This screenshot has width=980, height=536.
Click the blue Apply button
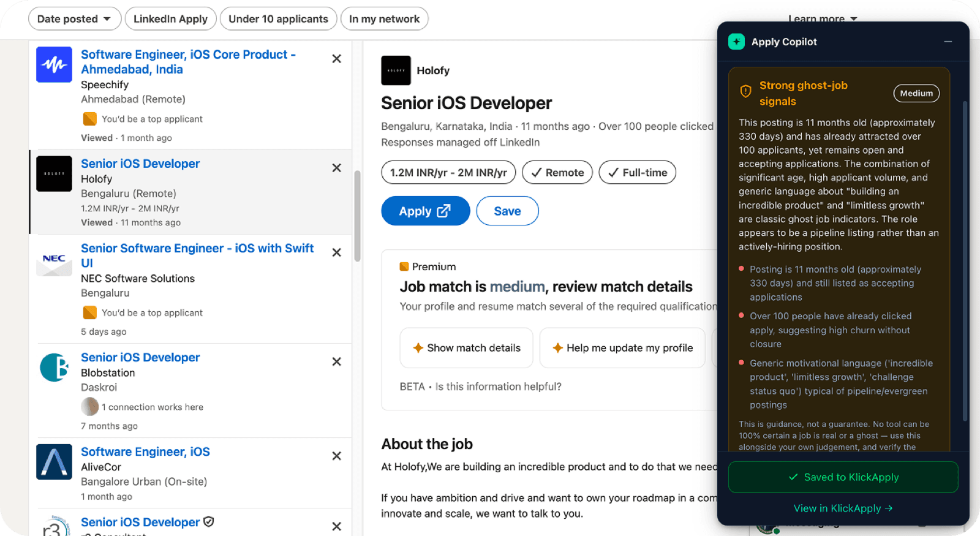point(425,211)
